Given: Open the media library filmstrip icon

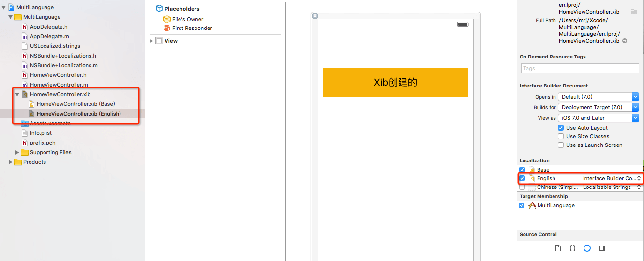Looking at the screenshot, I should pos(601,248).
